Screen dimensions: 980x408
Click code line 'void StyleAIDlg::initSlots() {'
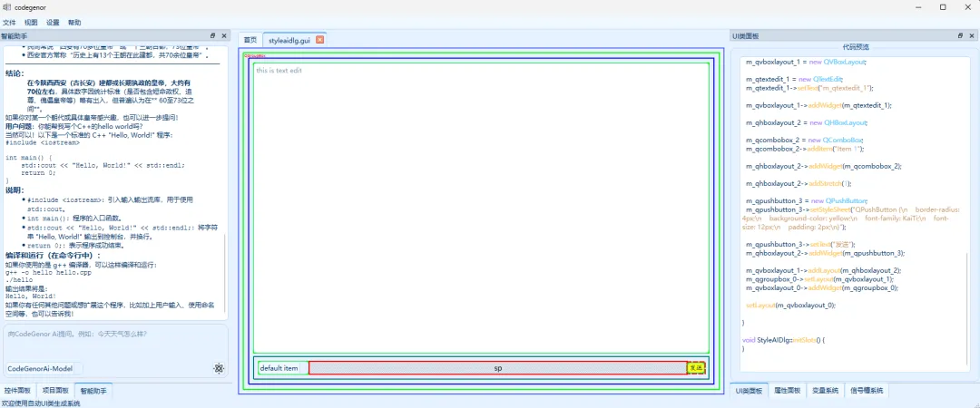tap(783, 340)
